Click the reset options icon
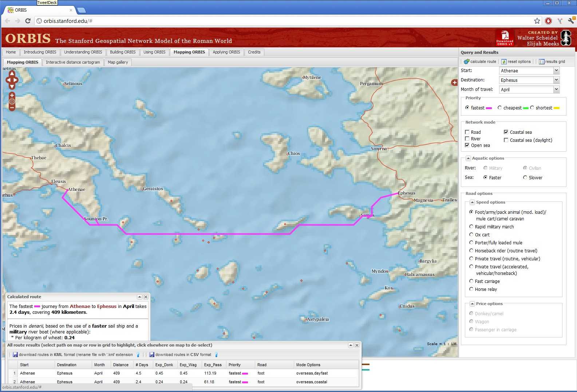 [x=504, y=61]
